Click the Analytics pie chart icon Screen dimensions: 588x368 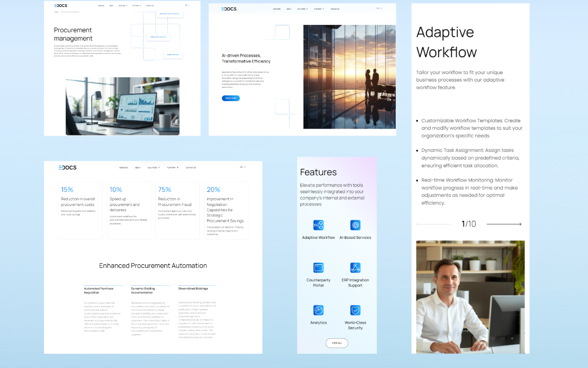[318, 310]
